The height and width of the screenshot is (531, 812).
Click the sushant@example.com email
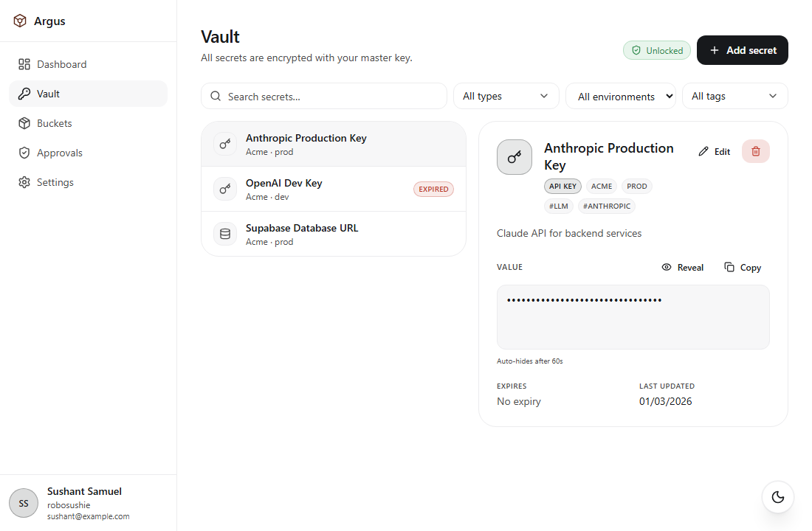[x=88, y=516]
